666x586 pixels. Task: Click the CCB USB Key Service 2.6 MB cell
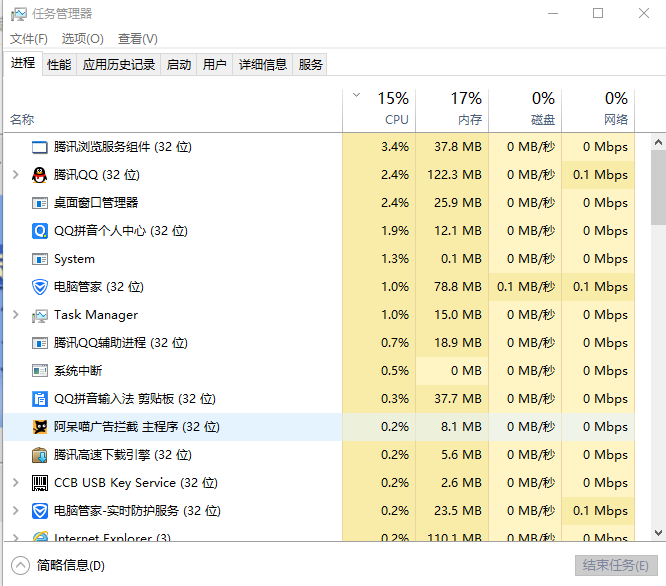[x=452, y=483]
